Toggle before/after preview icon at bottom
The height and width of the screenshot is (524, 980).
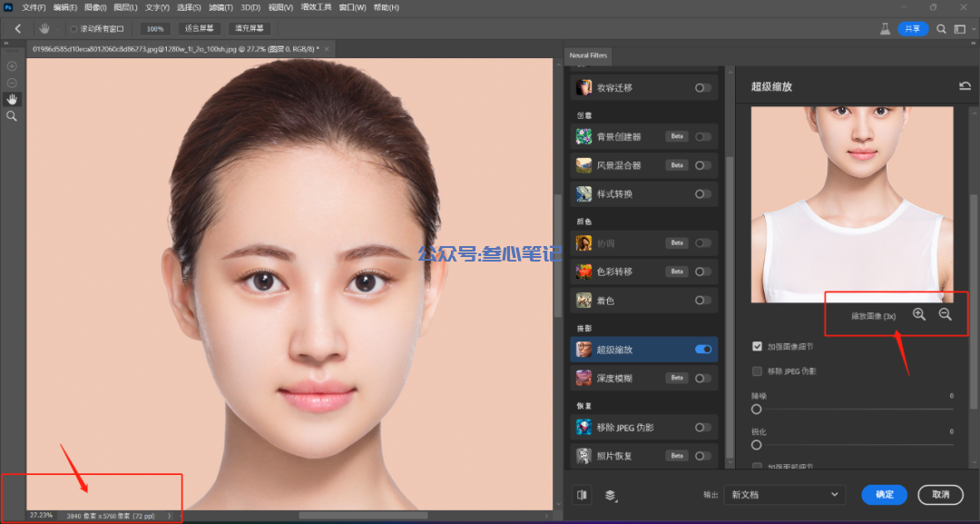click(582, 495)
